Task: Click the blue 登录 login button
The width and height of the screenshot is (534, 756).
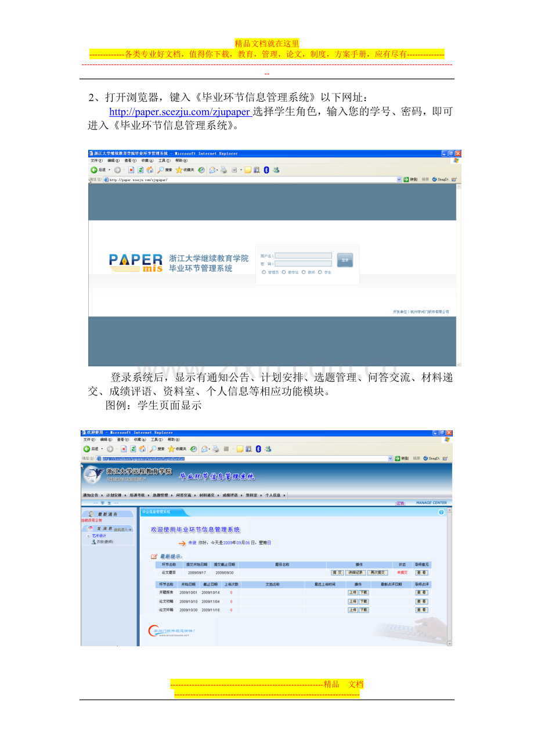Action: tap(345, 260)
